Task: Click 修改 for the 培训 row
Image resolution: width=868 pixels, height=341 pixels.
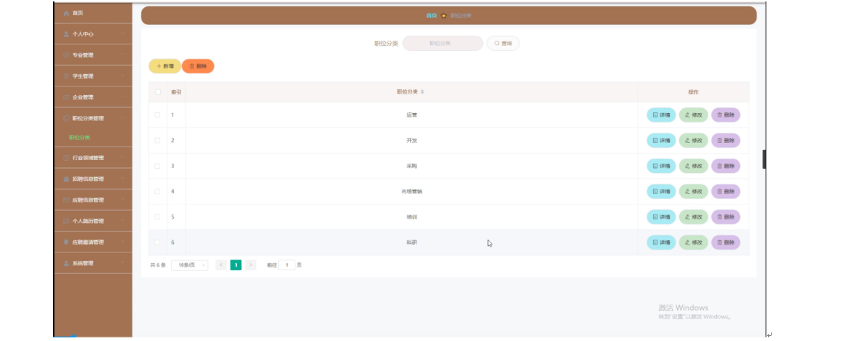Action: [x=693, y=217]
